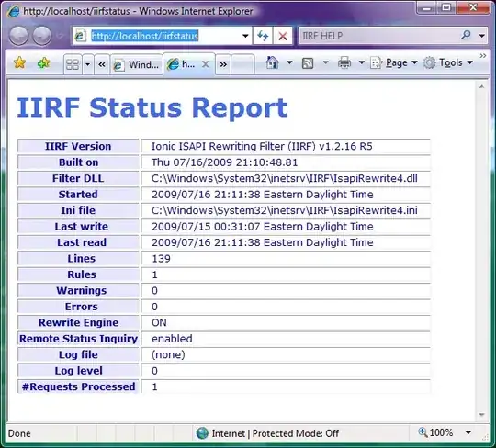Open Quick Tabs grid icon
The width and height of the screenshot is (496, 448).
[73, 64]
